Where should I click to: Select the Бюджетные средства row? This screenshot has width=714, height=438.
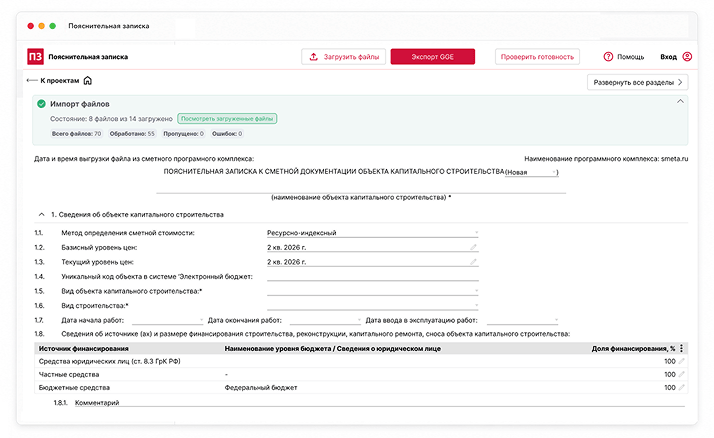tap(361, 387)
